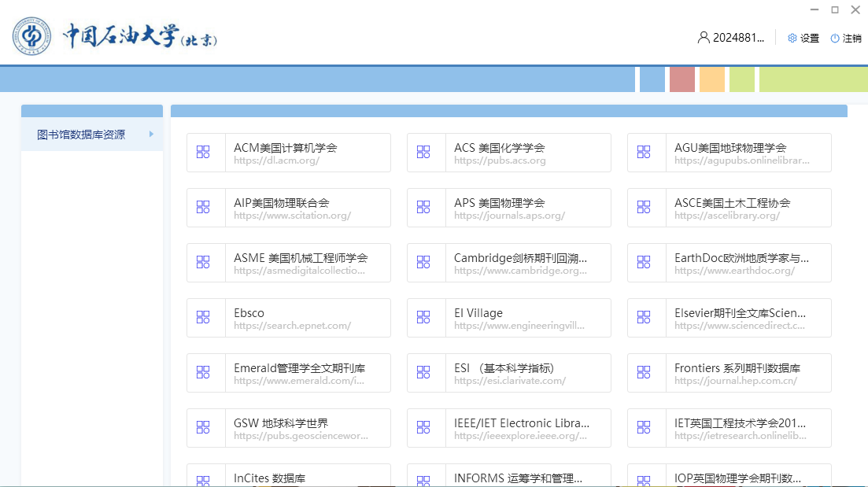Click the grid icon next to EI Village
This screenshot has width=868, height=487.
(423, 318)
